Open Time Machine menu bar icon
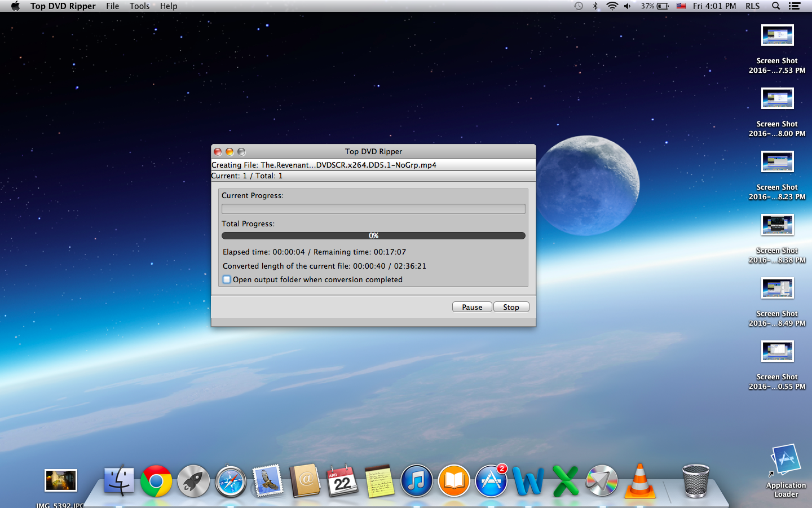Image resolution: width=812 pixels, height=508 pixels. click(579, 6)
